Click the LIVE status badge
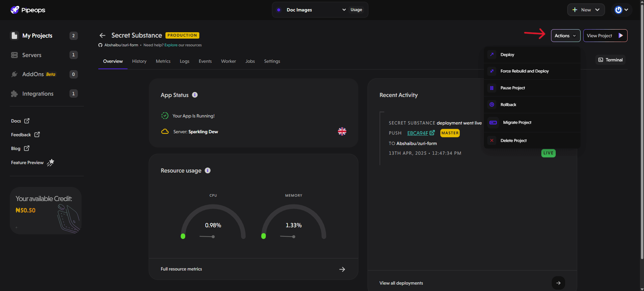 [x=548, y=153]
